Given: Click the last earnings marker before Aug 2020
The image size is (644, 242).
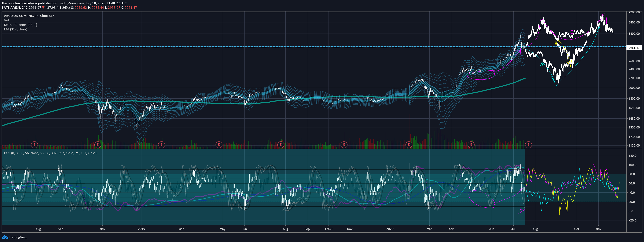Looking at the screenshot, I should point(529,144).
